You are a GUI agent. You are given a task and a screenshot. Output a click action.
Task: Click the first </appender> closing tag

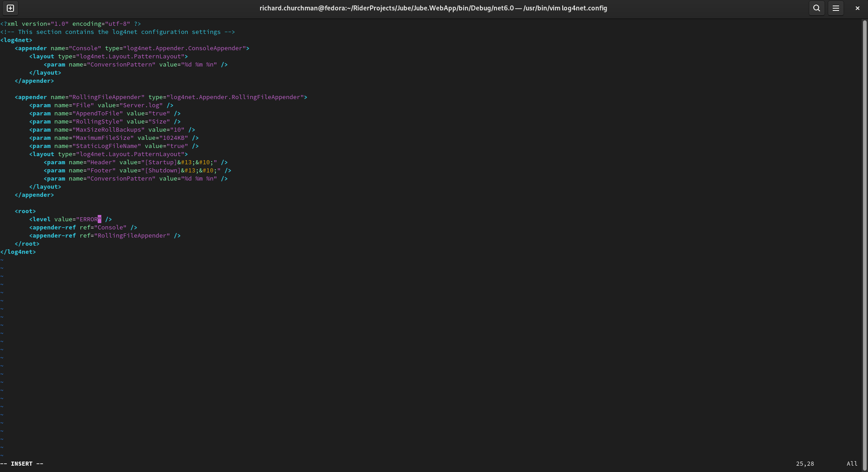(x=34, y=81)
